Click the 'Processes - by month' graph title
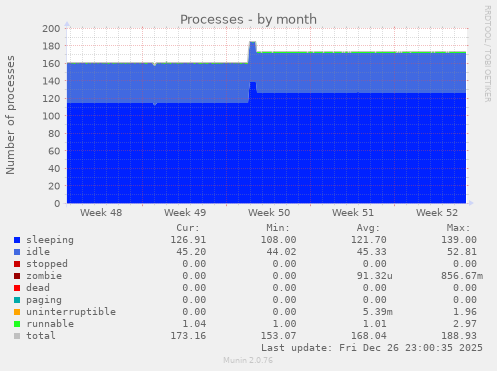497x371 pixels. click(248, 20)
